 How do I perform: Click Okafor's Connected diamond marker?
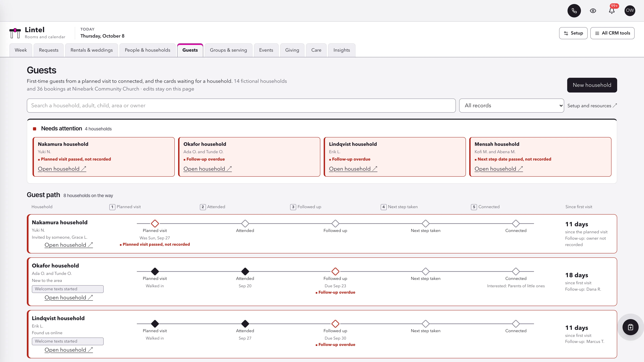pyautogui.click(x=516, y=271)
